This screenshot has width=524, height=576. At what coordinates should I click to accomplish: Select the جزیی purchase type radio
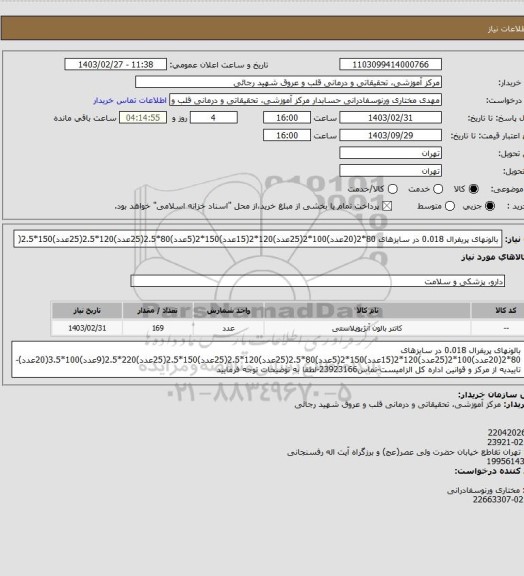click(489, 206)
